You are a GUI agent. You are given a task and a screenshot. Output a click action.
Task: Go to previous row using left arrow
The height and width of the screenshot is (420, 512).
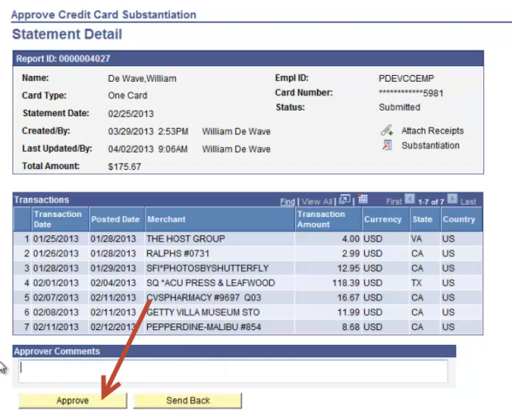[x=410, y=201]
